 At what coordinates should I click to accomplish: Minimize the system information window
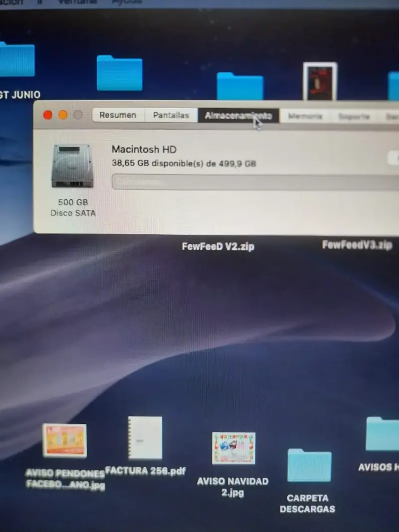[x=63, y=115]
